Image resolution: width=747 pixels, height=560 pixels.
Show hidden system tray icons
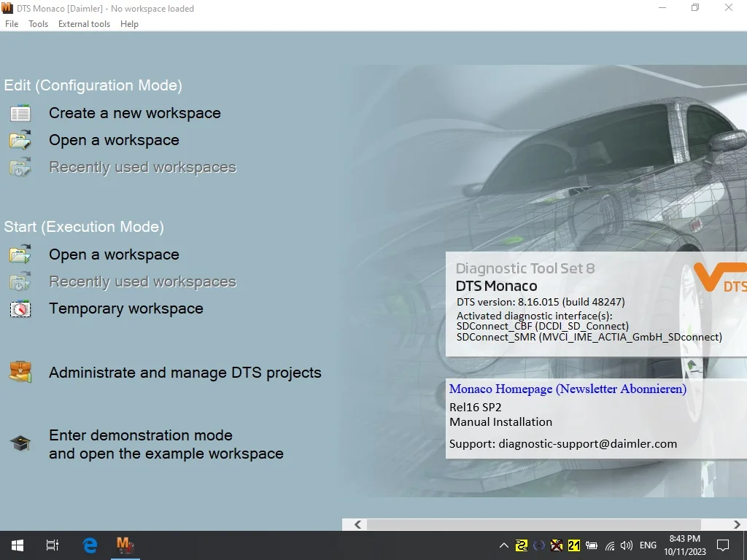point(503,545)
